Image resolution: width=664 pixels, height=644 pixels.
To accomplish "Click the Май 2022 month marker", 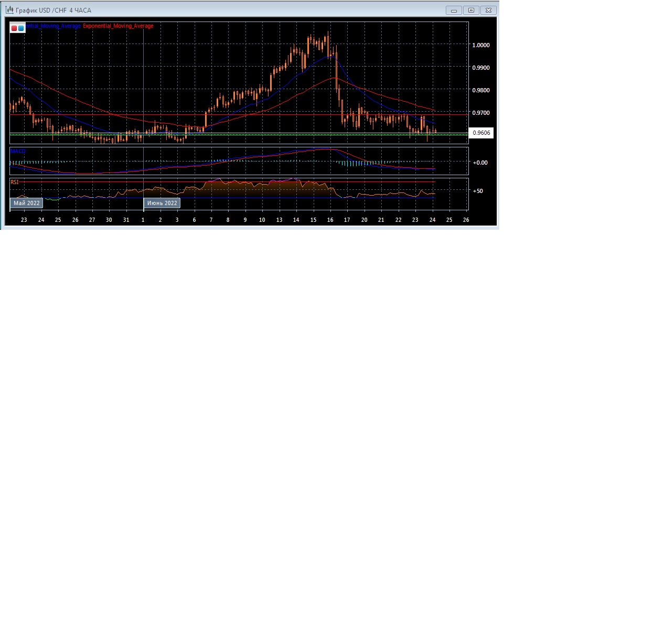I will pyautogui.click(x=27, y=203).
